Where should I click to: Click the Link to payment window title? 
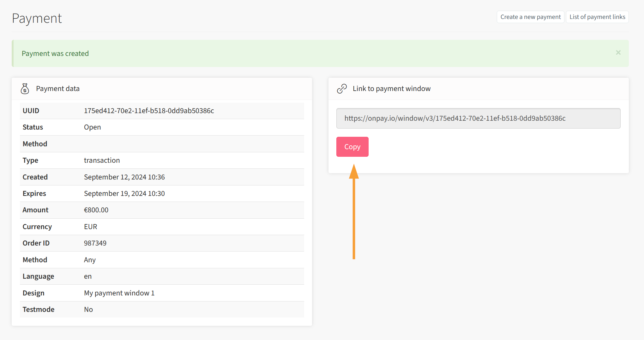click(x=392, y=88)
